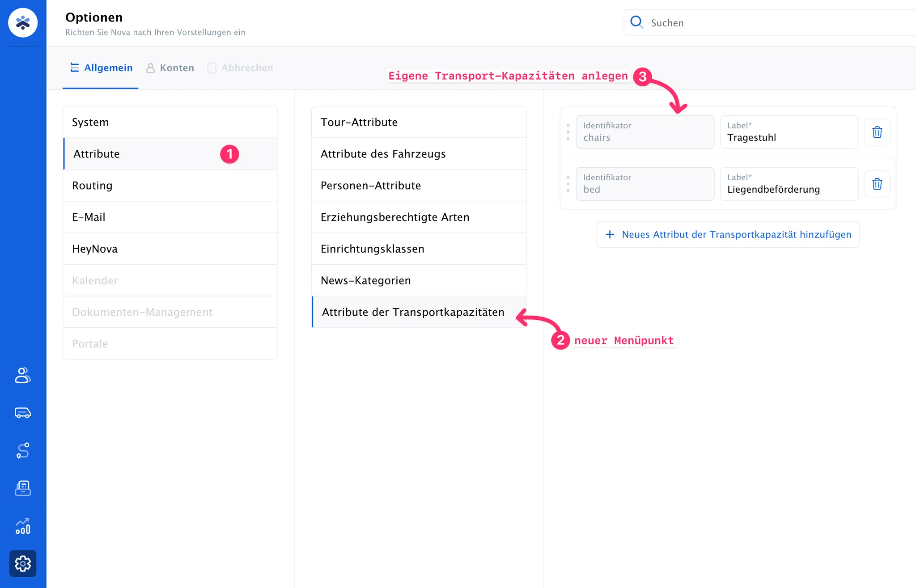916x588 pixels.
Task: Select the Allgemein tab
Action: (x=101, y=68)
